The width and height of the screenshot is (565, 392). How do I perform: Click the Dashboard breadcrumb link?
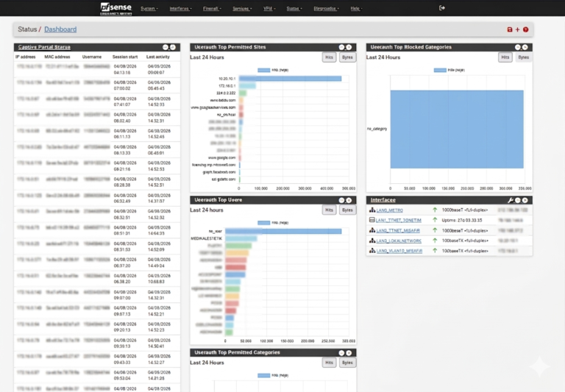60,29
